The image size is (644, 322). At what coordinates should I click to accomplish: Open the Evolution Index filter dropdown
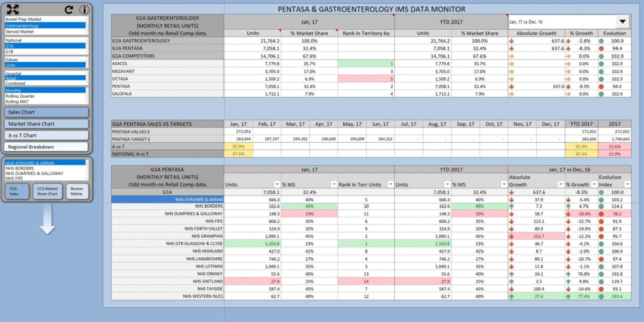click(x=627, y=184)
